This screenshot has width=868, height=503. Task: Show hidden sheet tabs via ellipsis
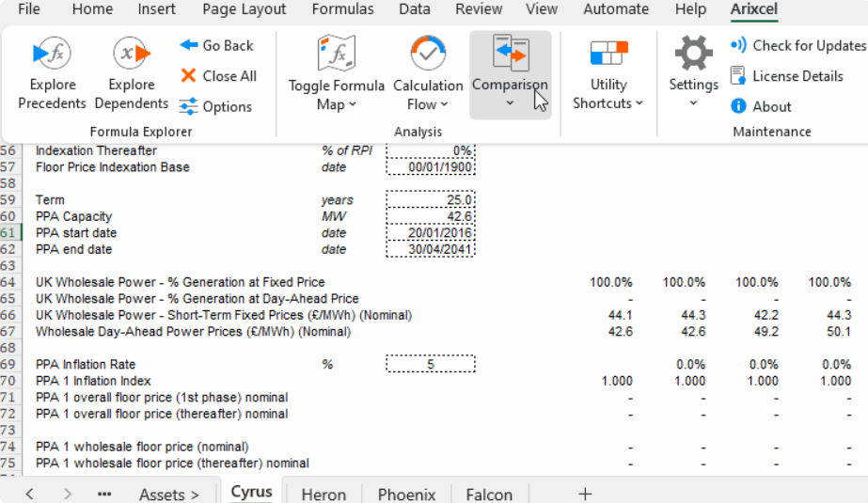coord(104,494)
